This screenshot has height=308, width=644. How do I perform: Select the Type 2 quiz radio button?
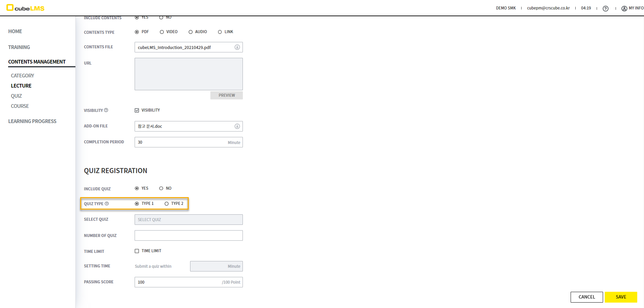166,204
